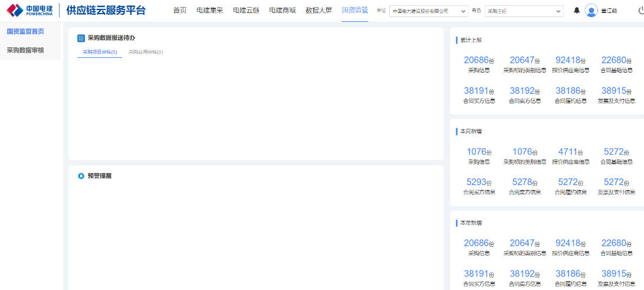The width and height of the screenshot is (644, 290).
Task: Click the 采购数据报送待办 list icon
Action: 81,38
